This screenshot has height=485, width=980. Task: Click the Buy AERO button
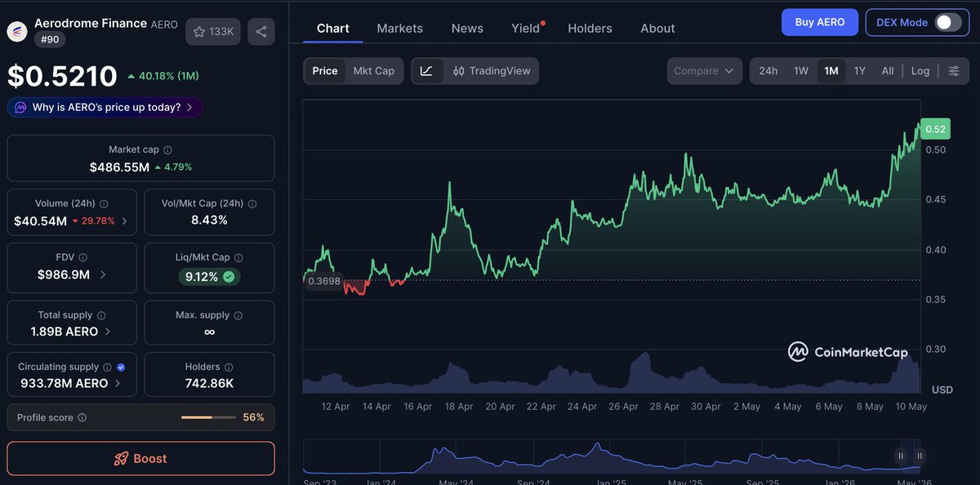click(x=820, y=22)
